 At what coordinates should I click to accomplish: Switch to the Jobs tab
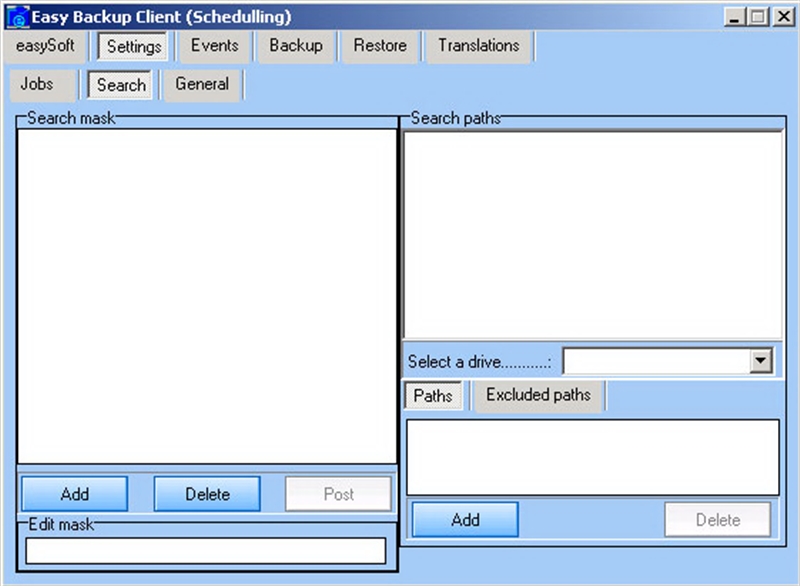(x=41, y=85)
